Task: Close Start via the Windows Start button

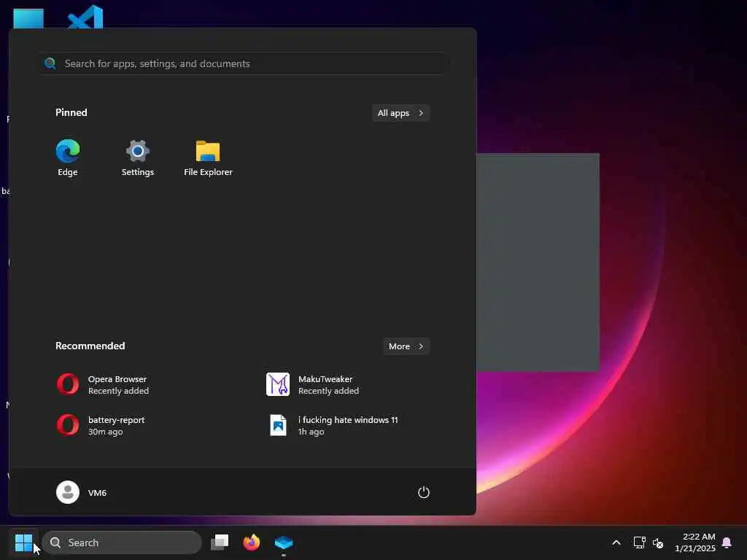Action: [x=23, y=542]
